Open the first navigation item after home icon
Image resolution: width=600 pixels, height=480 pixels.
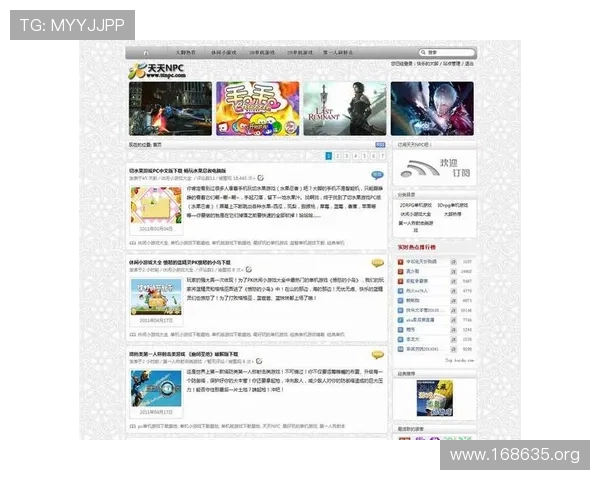(186, 52)
